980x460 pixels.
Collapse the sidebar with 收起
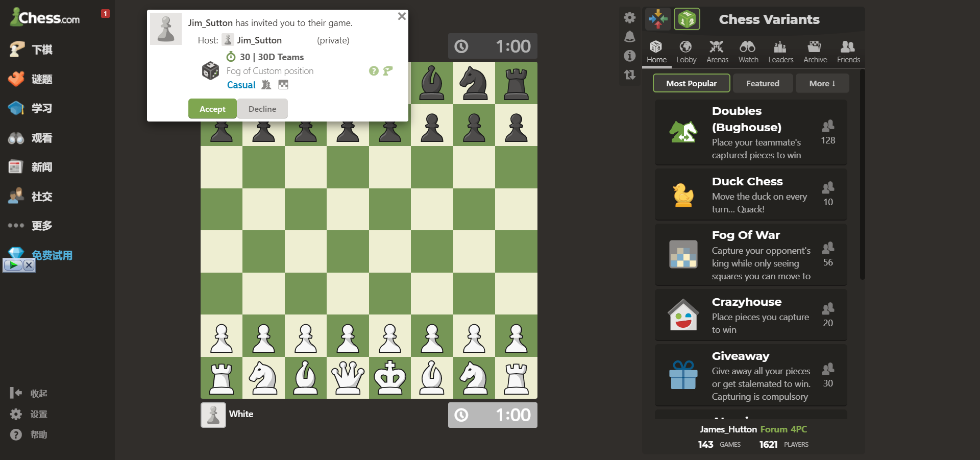pos(29,393)
